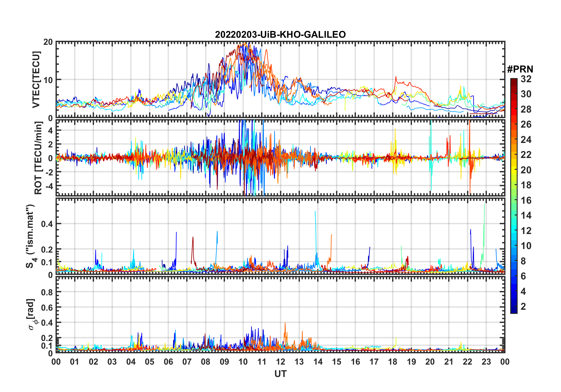Click colorbar PRN tick label 8
The width and height of the screenshot is (561, 392).
[523, 261]
